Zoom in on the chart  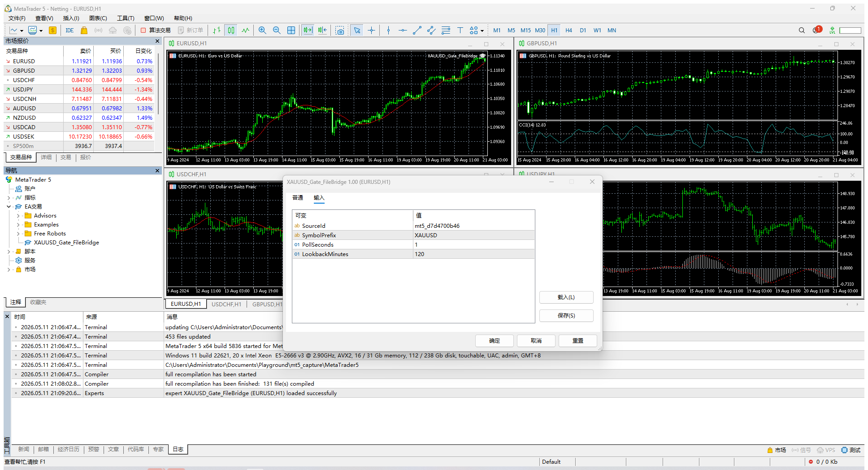pos(262,30)
